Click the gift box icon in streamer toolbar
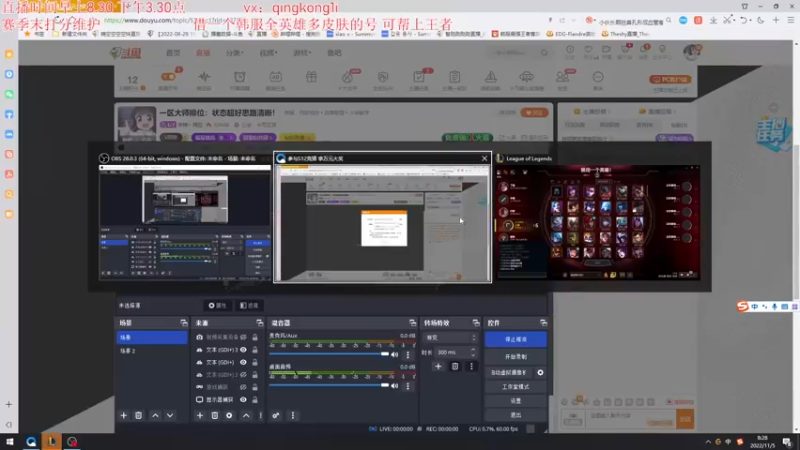 pyautogui.click(x=311, y=77)
